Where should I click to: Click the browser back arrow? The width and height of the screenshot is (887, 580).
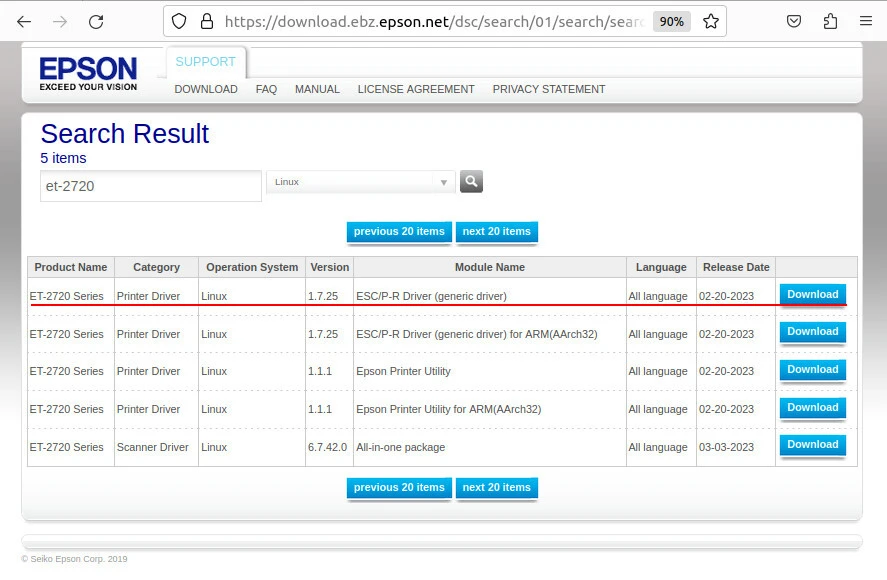[24, 21]
